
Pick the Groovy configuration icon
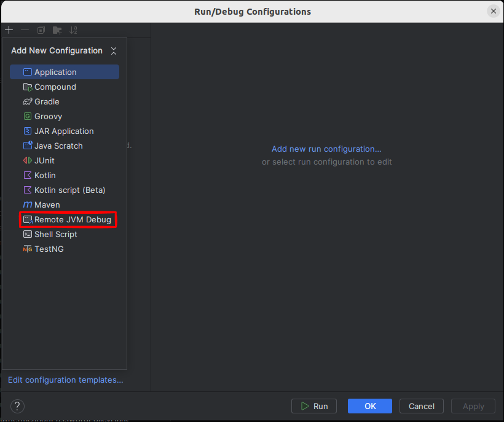coord(28,116)
